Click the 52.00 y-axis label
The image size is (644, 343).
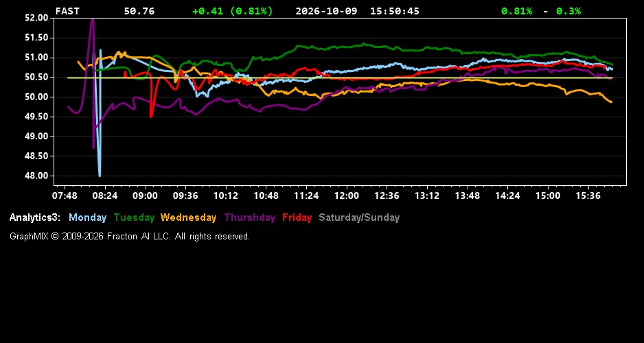click(36, 18)
